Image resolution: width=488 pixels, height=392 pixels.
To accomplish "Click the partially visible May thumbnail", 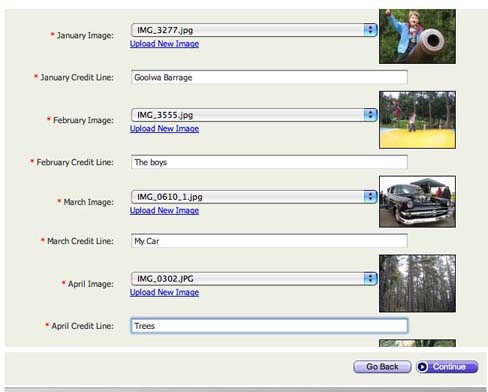I will tap(417, 343).
